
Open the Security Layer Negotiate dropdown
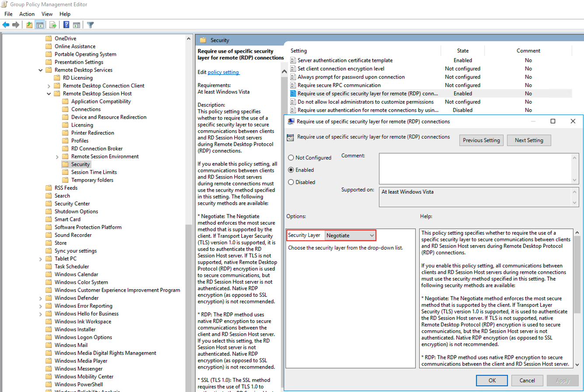(350, 236)
